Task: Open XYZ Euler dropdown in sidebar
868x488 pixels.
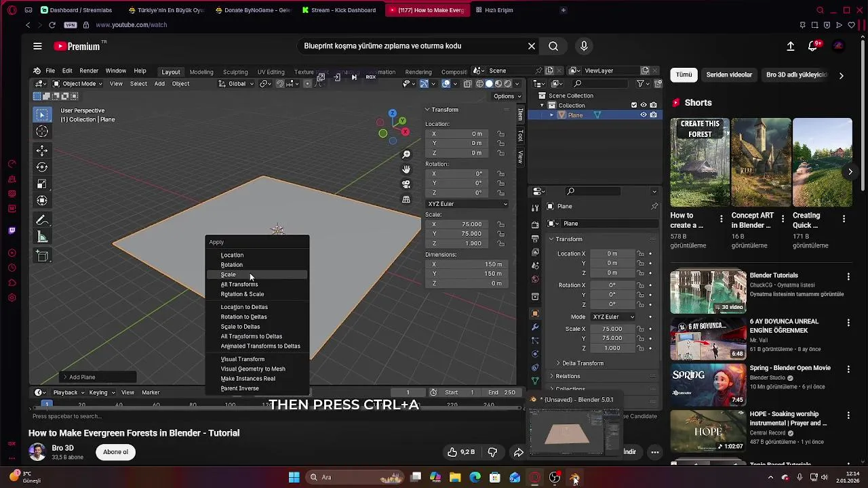Action: click(x=467, y=204)
